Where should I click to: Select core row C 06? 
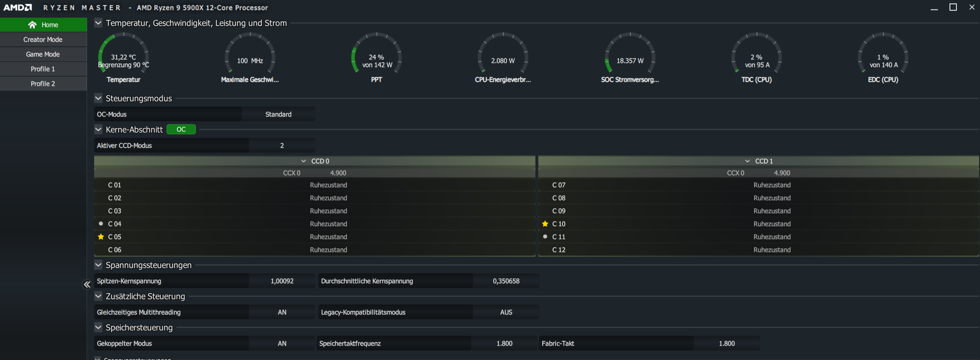click(314, 250)
